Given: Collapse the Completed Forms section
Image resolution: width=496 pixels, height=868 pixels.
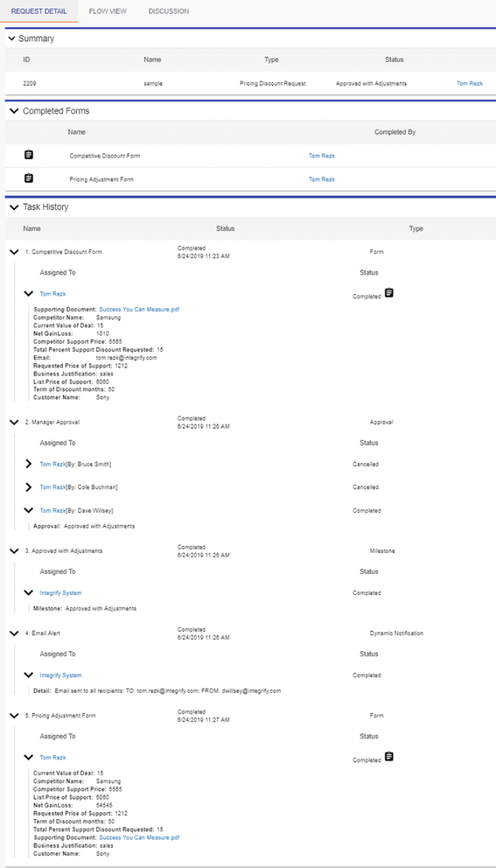Looking at the screenshot, I should tap(13, 112).
